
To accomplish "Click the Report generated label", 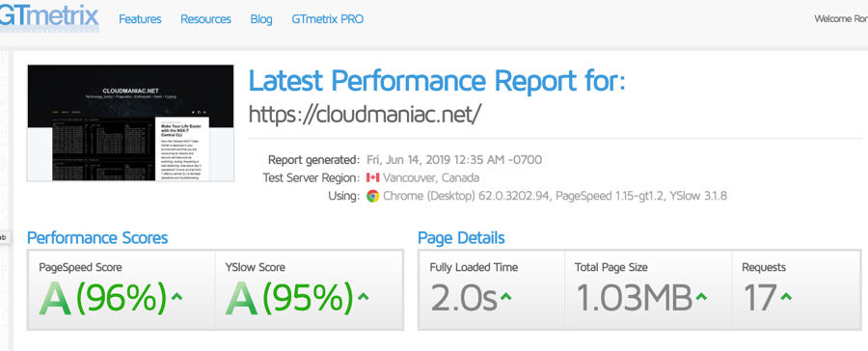I will tap(313, 160).
